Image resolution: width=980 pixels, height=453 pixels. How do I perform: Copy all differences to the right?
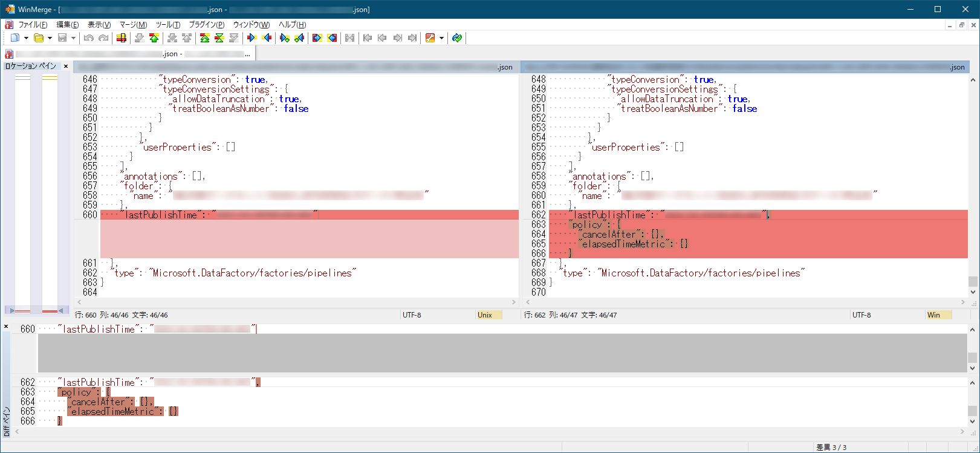click(x=317, y=38)
